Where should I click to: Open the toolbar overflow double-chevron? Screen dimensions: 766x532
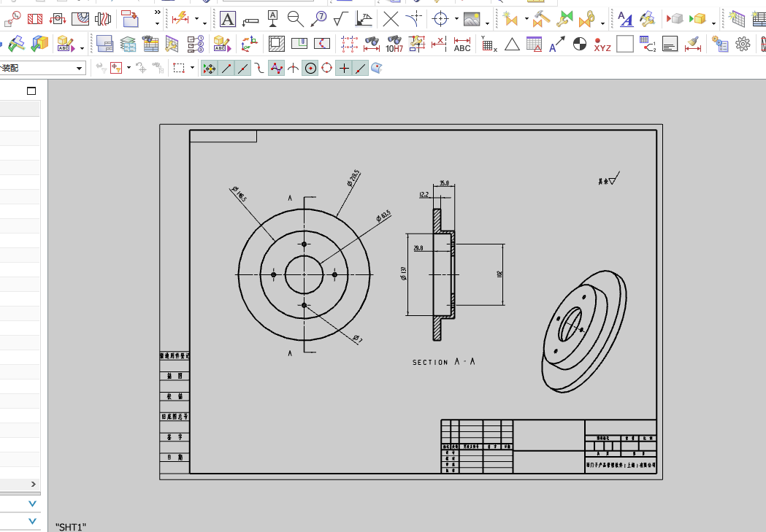[157, 12]
